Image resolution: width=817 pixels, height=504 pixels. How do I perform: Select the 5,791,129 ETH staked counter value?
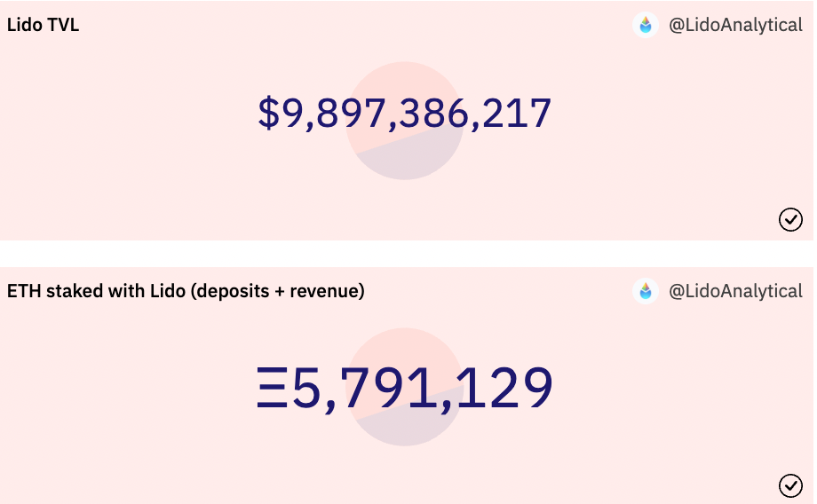tap(422, 389)
